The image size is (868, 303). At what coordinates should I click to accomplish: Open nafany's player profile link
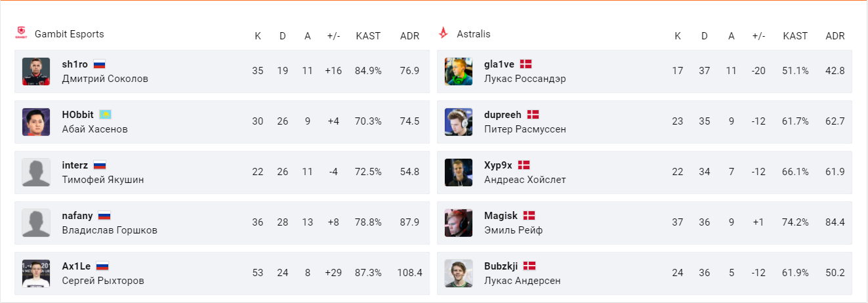pos(77,216)
